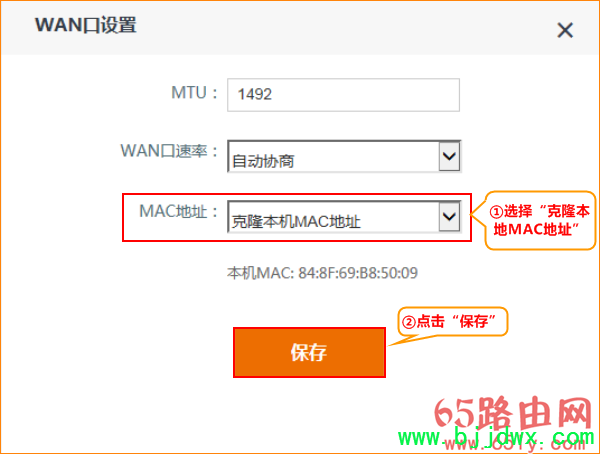
Task: Click the orange 保存 button
Action: coord(309,352)
